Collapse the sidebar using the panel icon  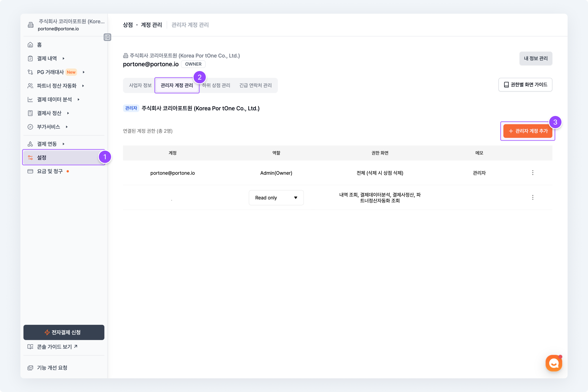(107, 37)
